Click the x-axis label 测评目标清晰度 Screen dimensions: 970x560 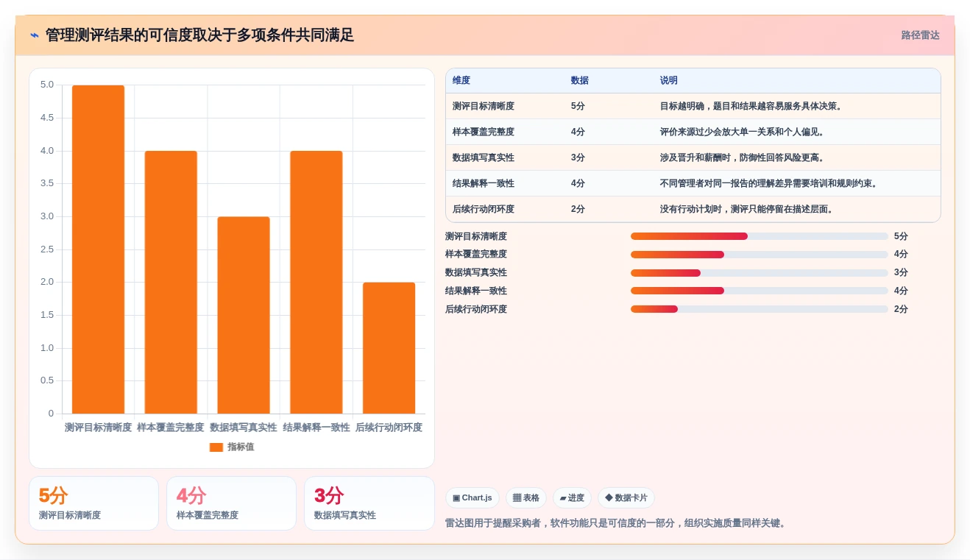point(98,428)
